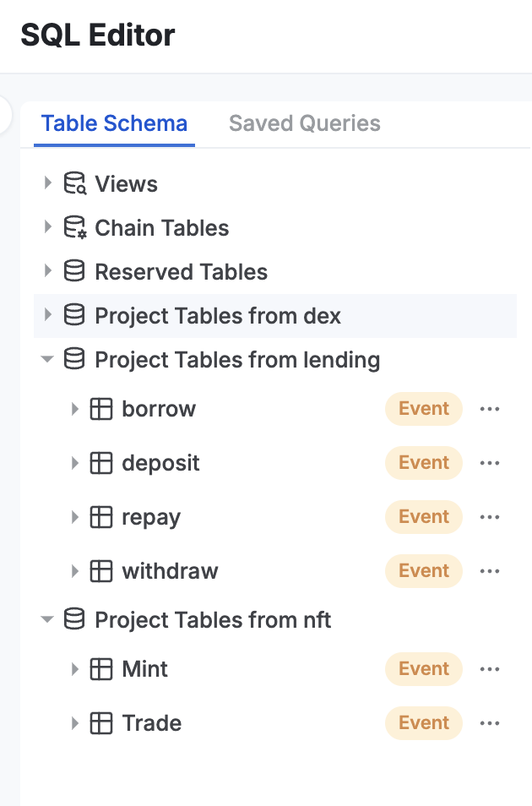Open the more options menu for repay
Viewport: 532px width, 806px height.
[489, 517]
